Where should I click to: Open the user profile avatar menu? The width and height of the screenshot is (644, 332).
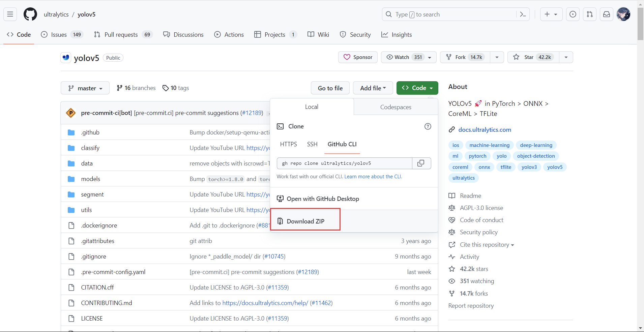click(623, 14)
